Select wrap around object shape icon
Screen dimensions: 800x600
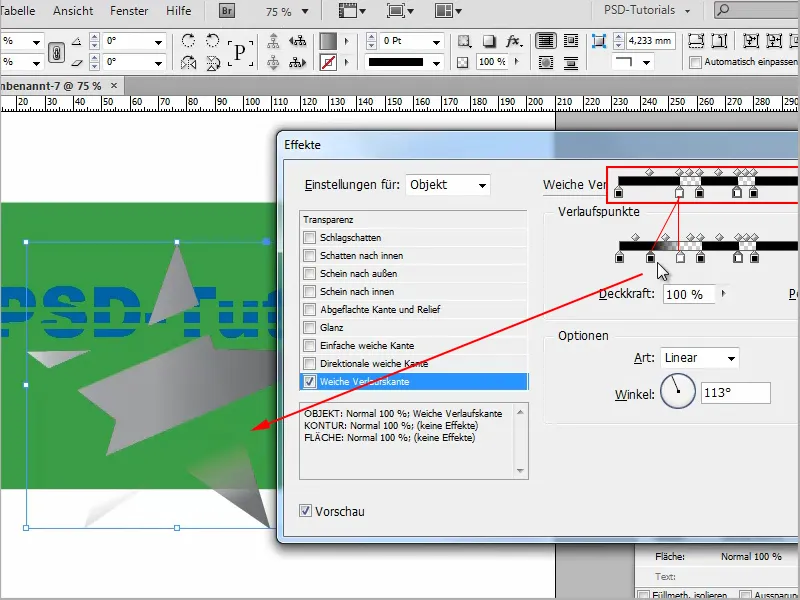click(x=546, y=63)
